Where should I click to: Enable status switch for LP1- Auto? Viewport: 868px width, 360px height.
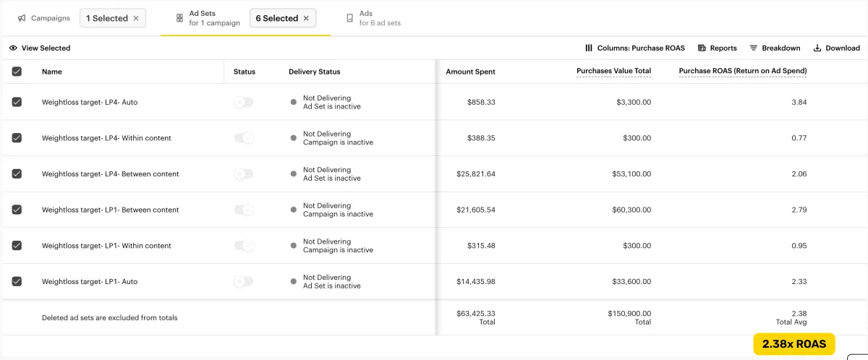point(244,282)
